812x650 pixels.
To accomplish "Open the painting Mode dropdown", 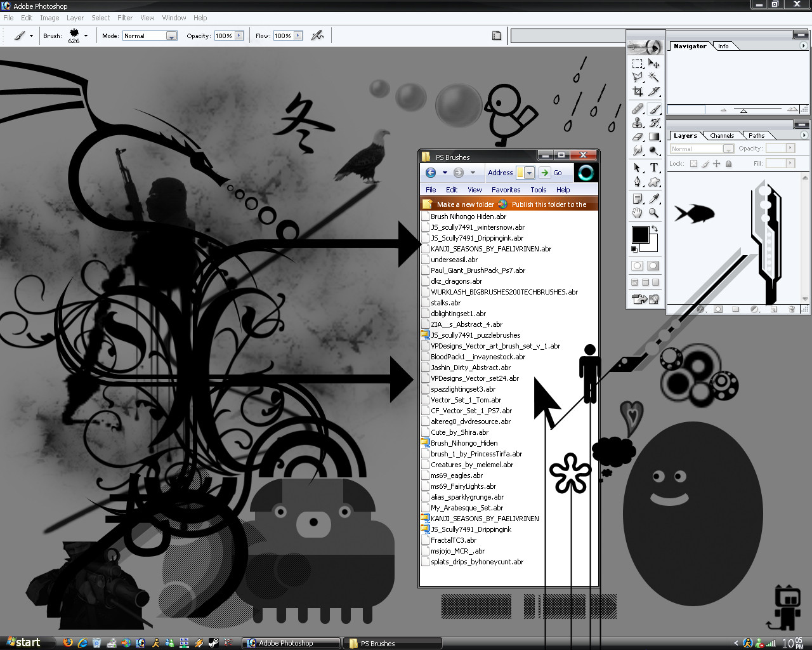I will click(150, 36).
